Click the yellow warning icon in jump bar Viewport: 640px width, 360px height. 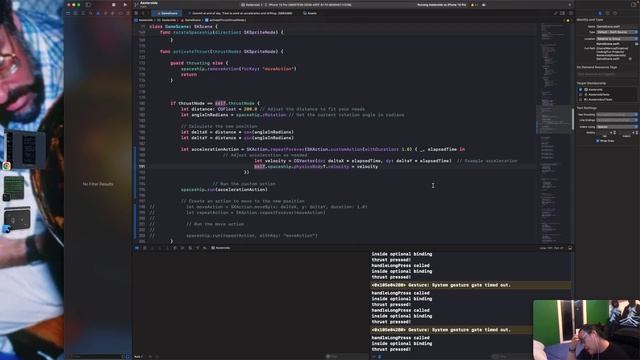568,20
